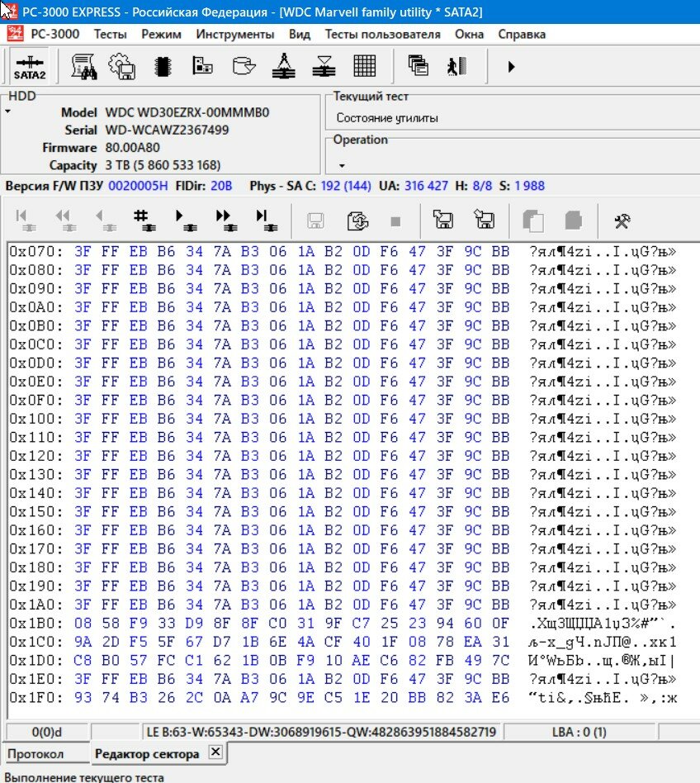Click the gray paste block icon
Viewport: 700px width, 783px height.
pos(573,221)
